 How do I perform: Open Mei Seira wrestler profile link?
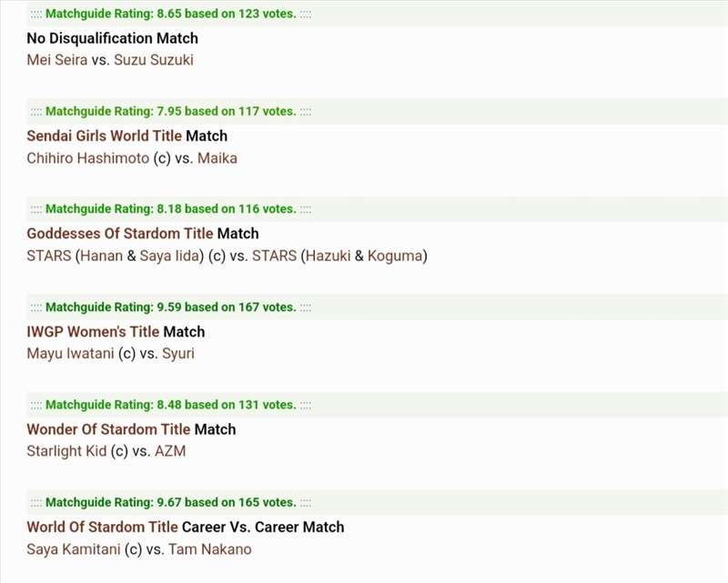click(57, 60)
